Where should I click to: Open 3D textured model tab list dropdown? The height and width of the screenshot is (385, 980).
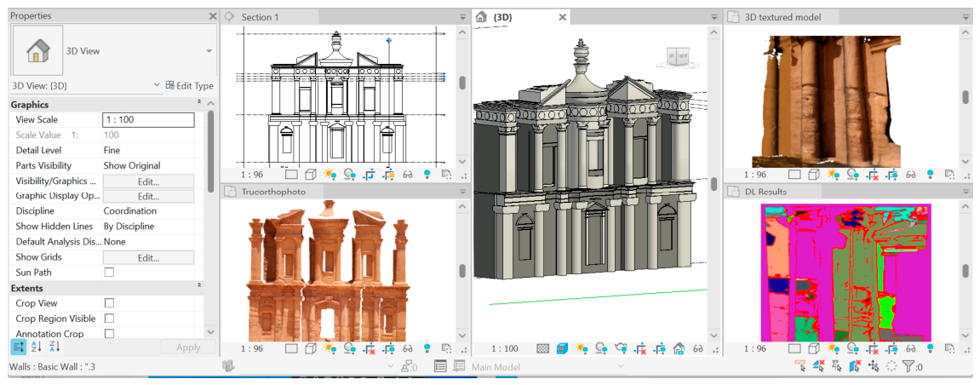(x=966, y=17)
